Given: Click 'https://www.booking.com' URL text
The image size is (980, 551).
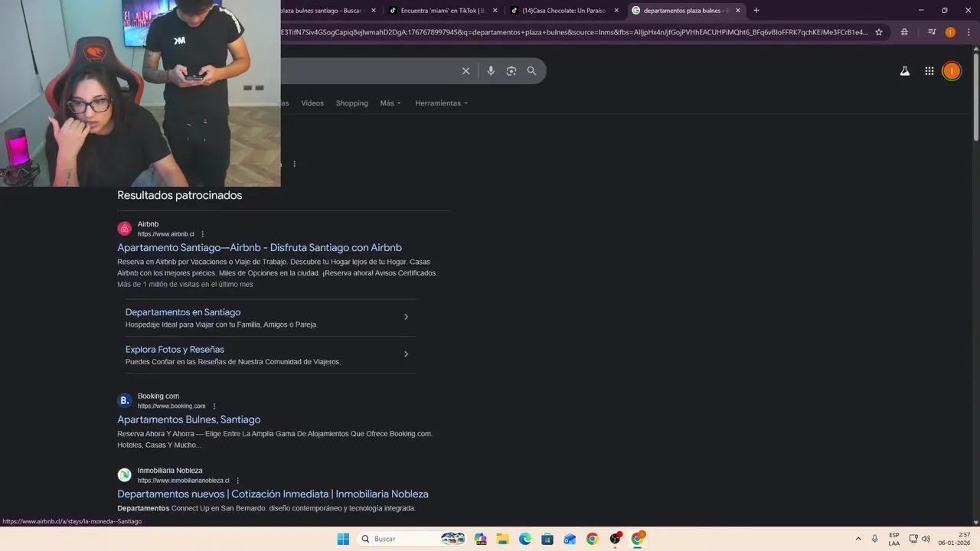Looking at the screenshot, I should 171,406.
